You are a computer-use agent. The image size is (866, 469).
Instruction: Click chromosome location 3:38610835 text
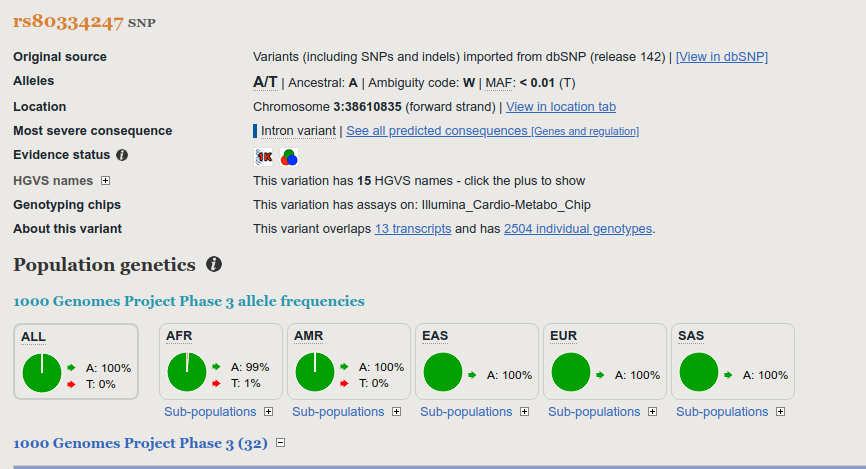(x=367, y=107)
